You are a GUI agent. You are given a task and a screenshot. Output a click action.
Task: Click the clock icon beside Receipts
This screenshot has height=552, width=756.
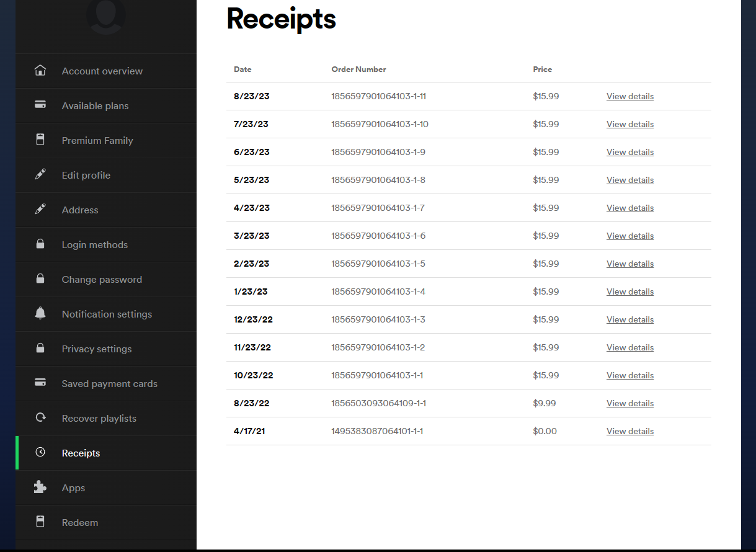click(x=40, y=453)
